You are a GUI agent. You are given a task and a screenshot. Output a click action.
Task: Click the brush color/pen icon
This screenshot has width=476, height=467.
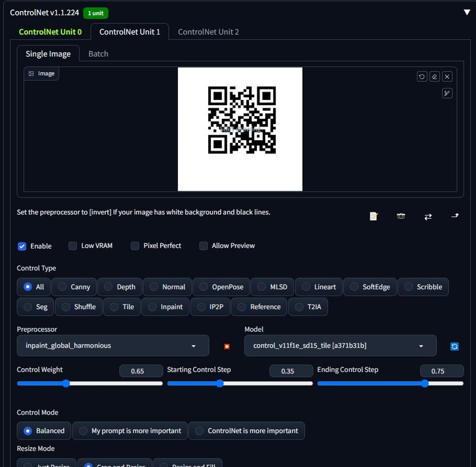(447, 93)
